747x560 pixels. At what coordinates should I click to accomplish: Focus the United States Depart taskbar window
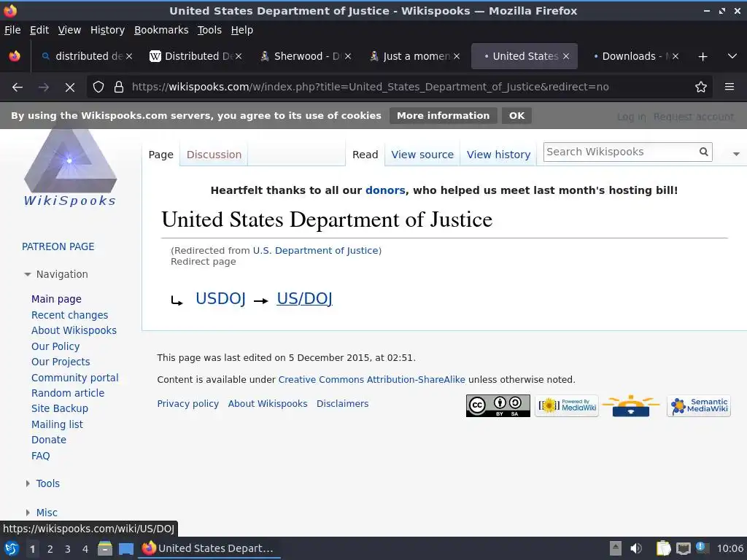pos(209,548)
